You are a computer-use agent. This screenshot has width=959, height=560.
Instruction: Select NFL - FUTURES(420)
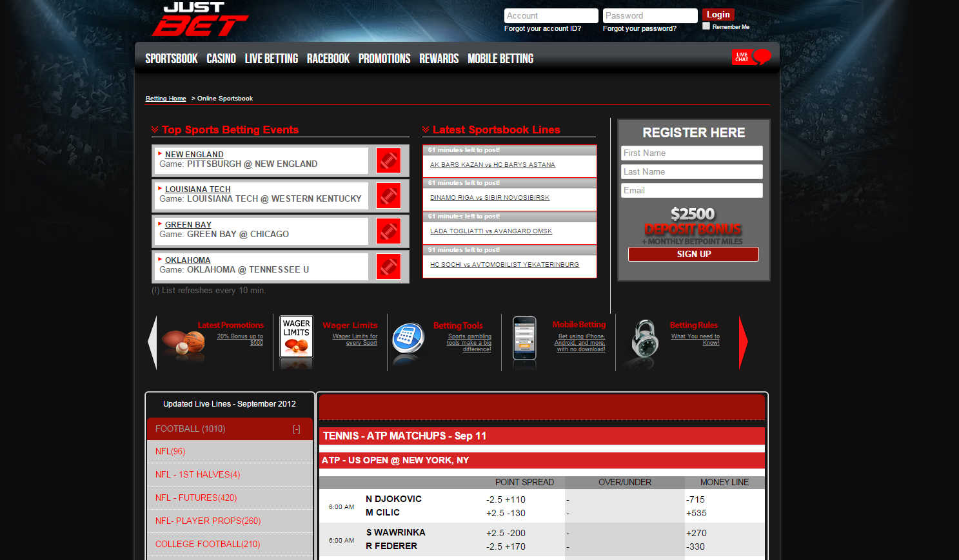(230, 498)
